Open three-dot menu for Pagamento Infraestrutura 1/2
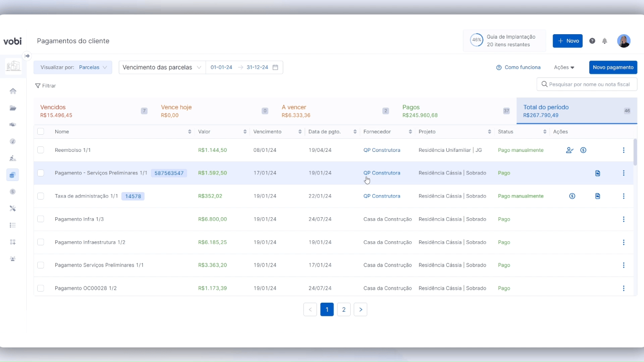 (x=623, y=242)
